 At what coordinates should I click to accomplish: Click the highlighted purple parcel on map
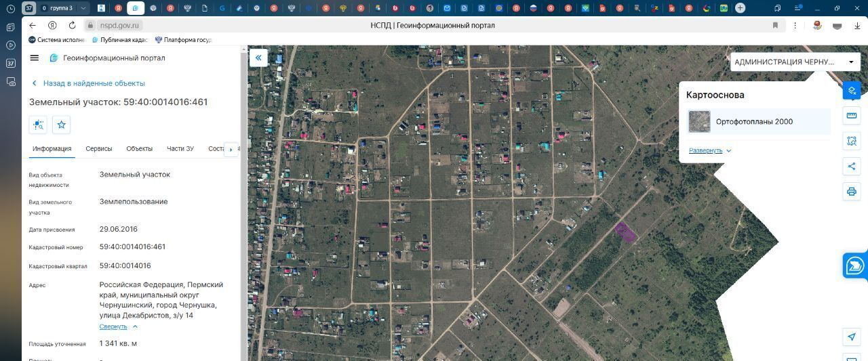tap(625, 232)
